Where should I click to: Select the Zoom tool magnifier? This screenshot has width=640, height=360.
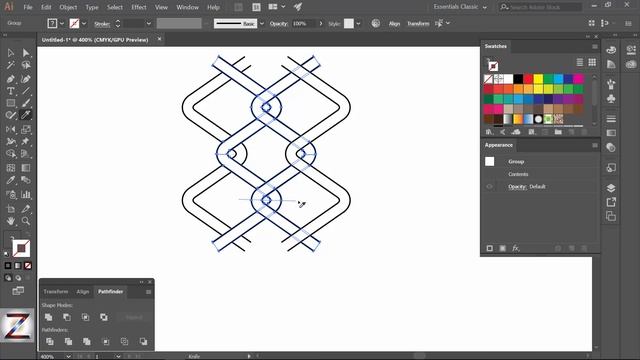pos(26,221)
